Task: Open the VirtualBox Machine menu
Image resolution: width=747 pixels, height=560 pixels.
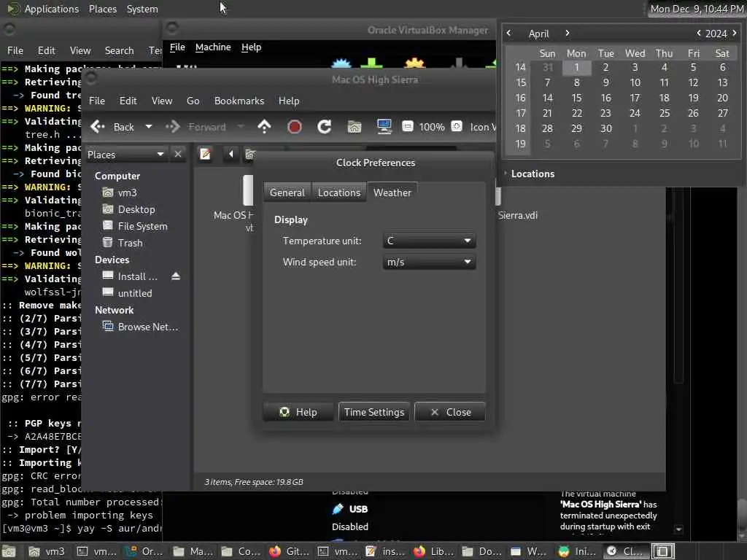Action: point(213,47)
